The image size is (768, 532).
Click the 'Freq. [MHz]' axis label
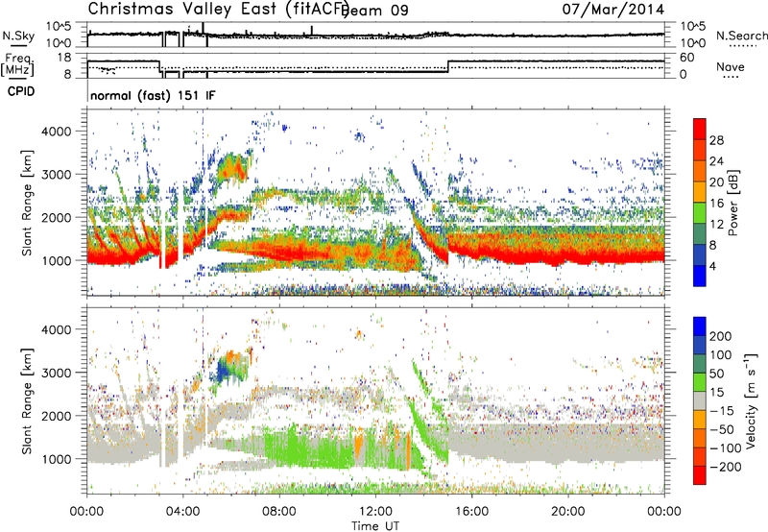coord(17,64)
